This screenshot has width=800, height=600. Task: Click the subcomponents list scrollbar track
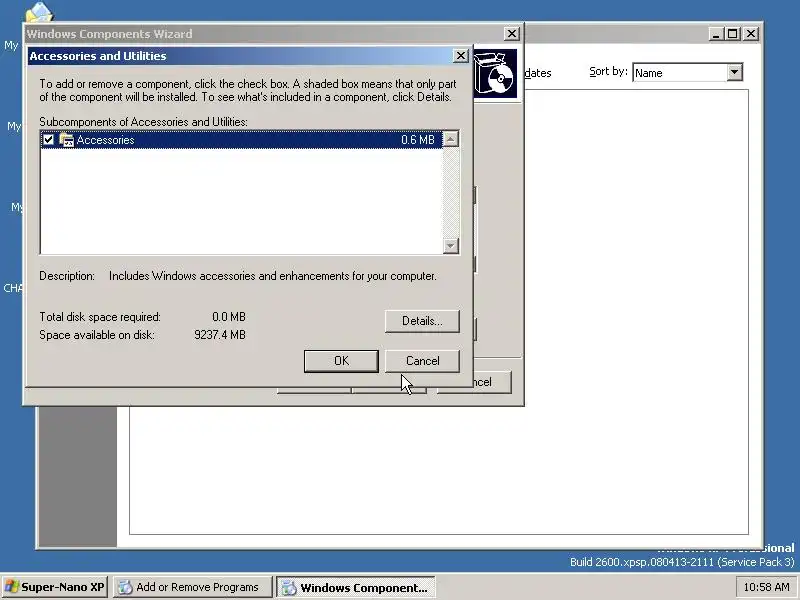[451, 192]
